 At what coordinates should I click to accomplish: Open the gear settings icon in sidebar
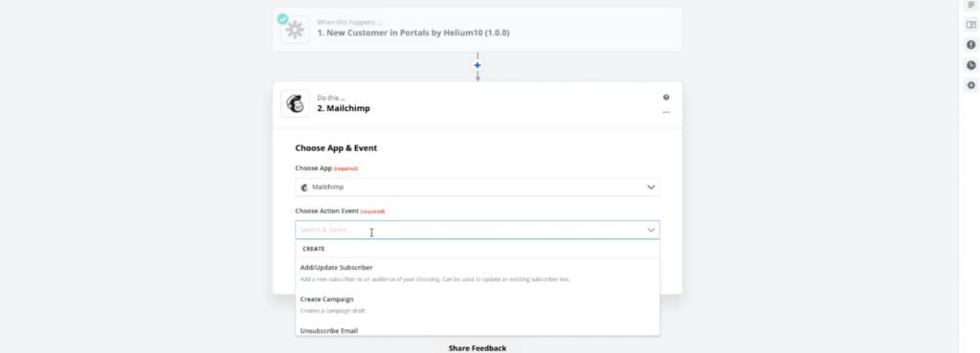coord(970,85)
